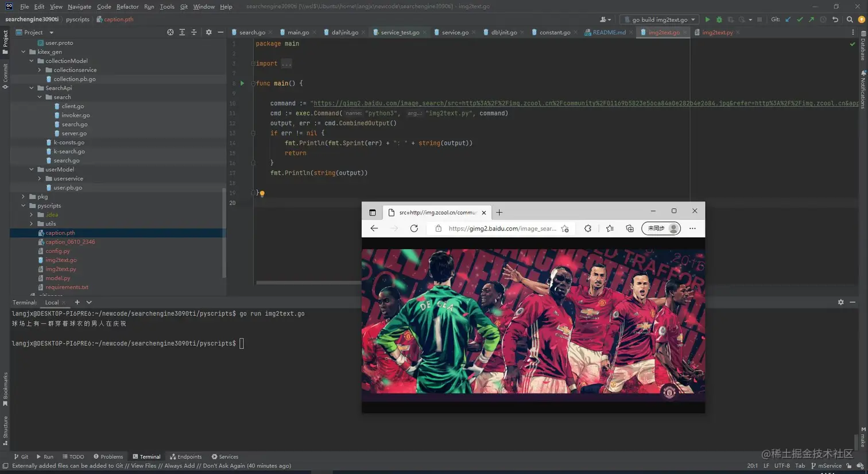Expand the userservice folder
This screenshot has width=868, height=474.
point(40,179)
